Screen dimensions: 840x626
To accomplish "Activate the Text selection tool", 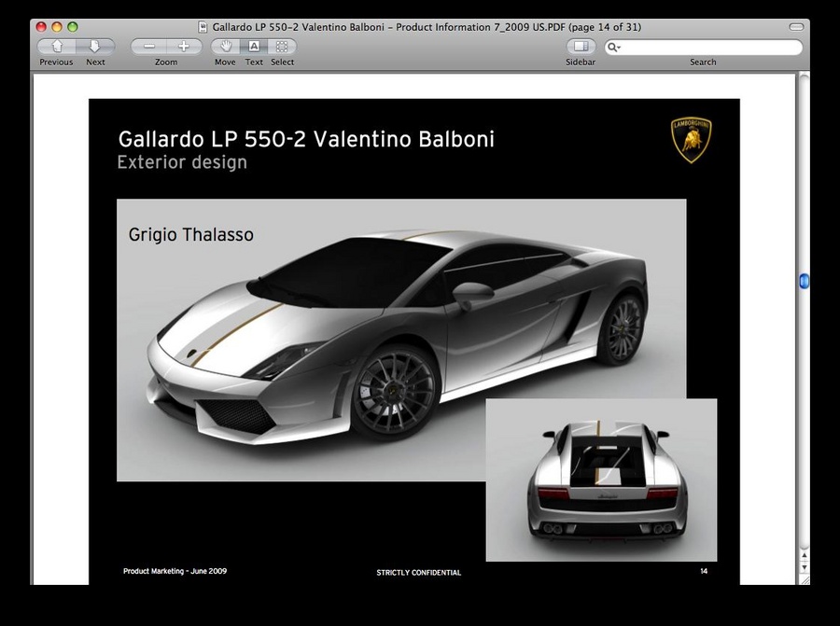I will [254, 47].
